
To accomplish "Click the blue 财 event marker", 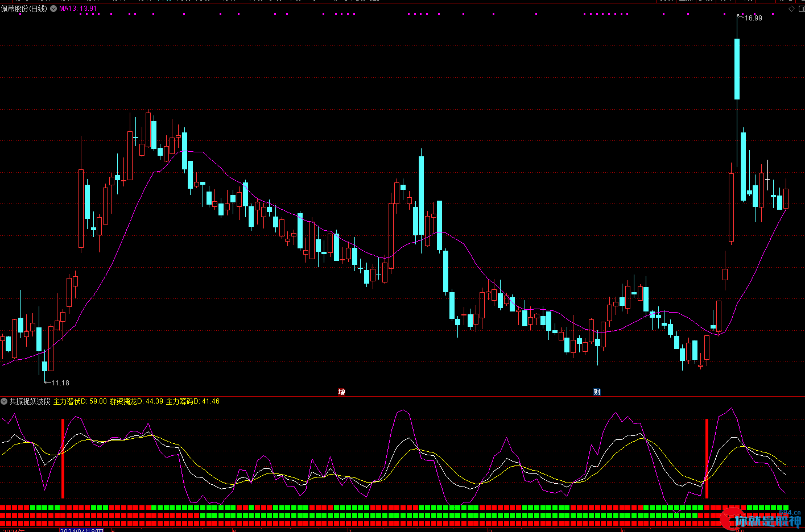I will point(597,392).
